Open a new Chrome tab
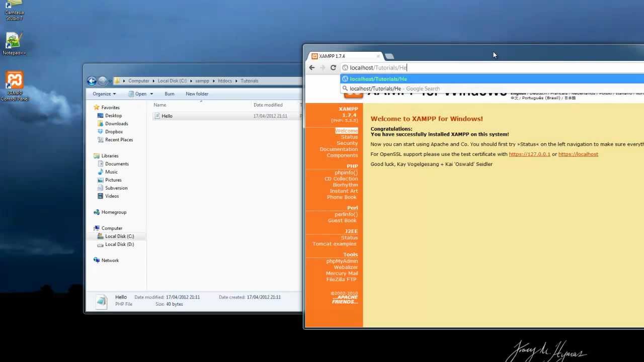Screen dimensions: 644x362 tap(389, 56)
